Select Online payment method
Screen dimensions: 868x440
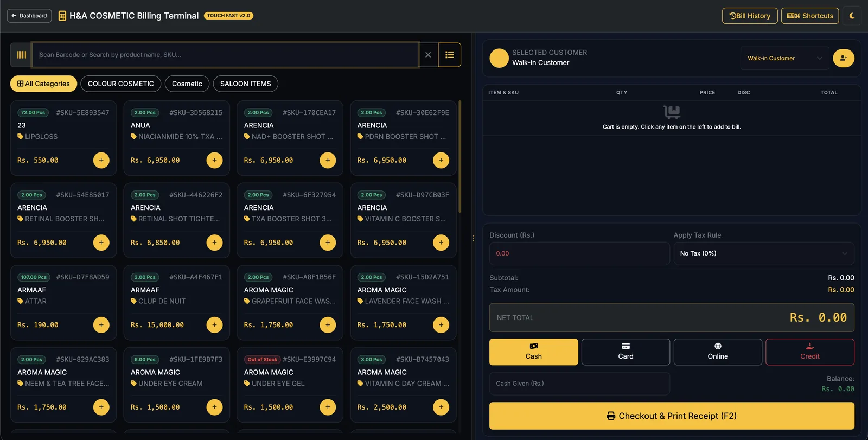718,352
